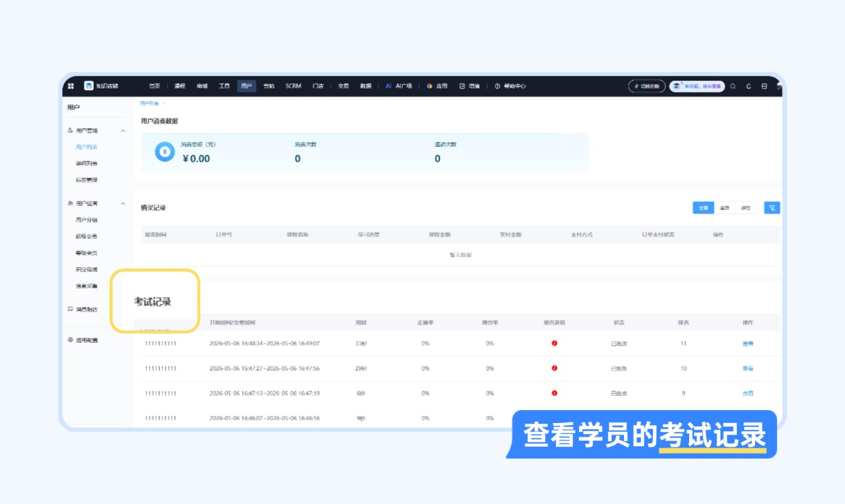Open the app grid launcher icon

(x=71, y=86)
